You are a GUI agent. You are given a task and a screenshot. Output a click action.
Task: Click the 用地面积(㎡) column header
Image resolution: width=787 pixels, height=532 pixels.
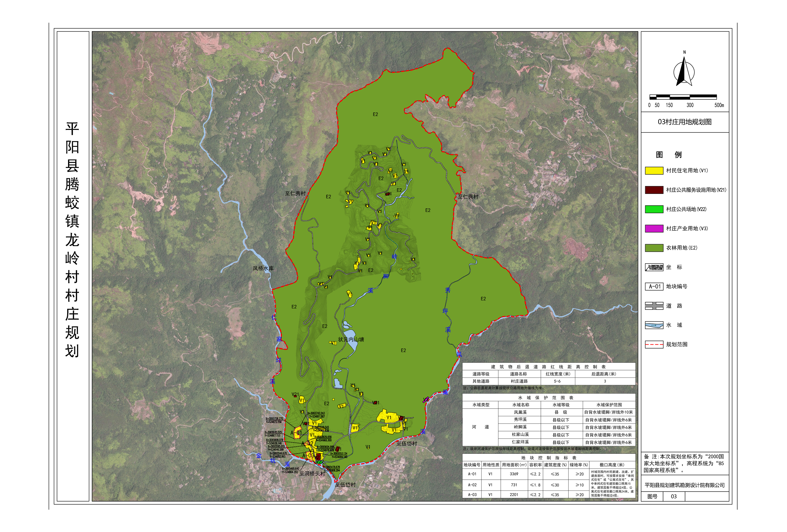tap(514, 465)
